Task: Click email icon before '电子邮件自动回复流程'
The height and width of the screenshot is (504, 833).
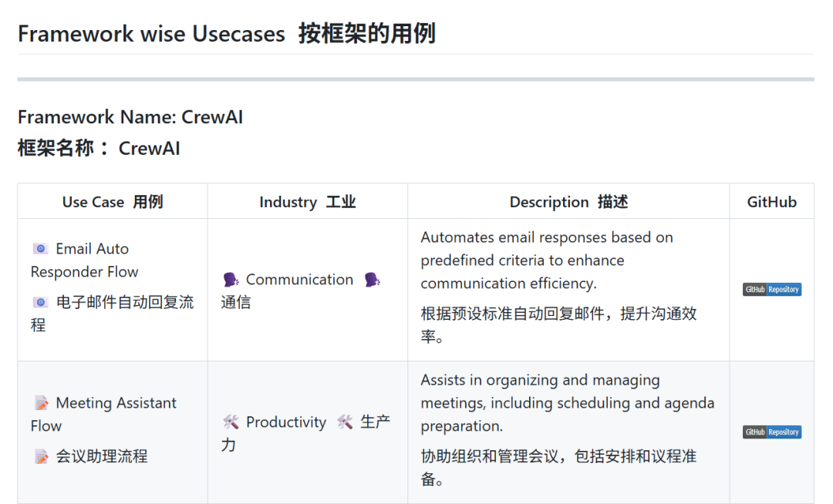Action: coord(40,302)
